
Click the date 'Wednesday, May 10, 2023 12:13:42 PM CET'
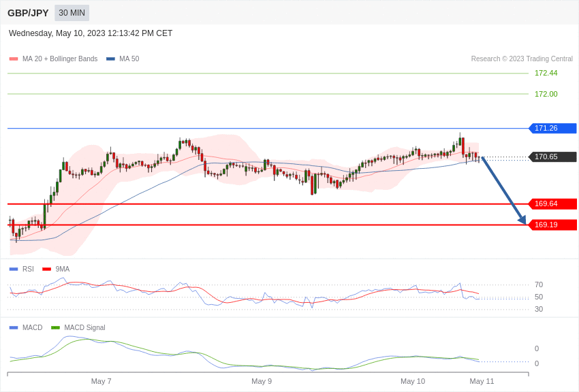click(x=91, y=33)
